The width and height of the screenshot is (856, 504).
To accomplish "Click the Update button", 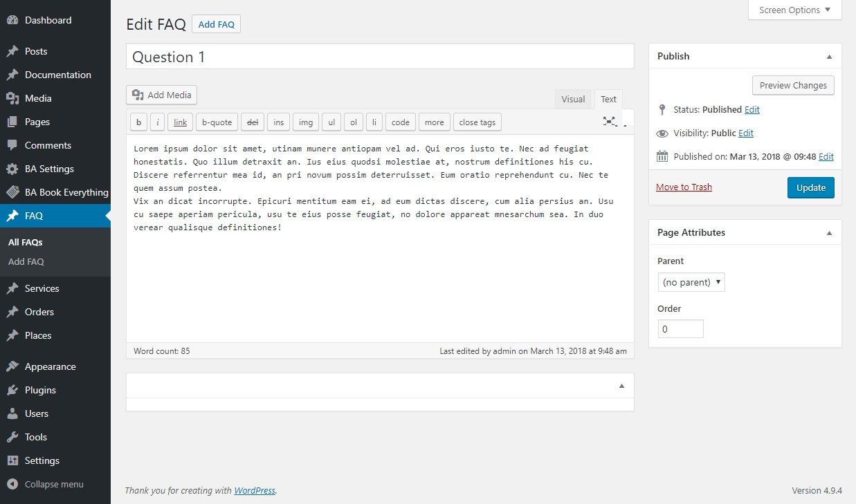I will (810, 187).
